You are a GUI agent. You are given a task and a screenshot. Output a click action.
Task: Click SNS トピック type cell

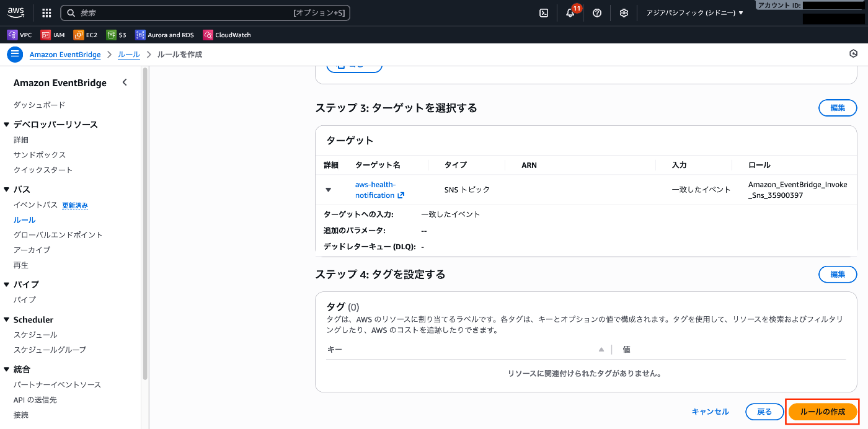tap(467, 190)
